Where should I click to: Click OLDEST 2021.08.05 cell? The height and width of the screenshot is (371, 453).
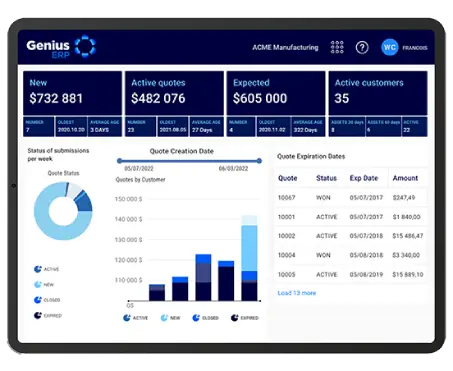pyautogui.click(x=173, y=126)
